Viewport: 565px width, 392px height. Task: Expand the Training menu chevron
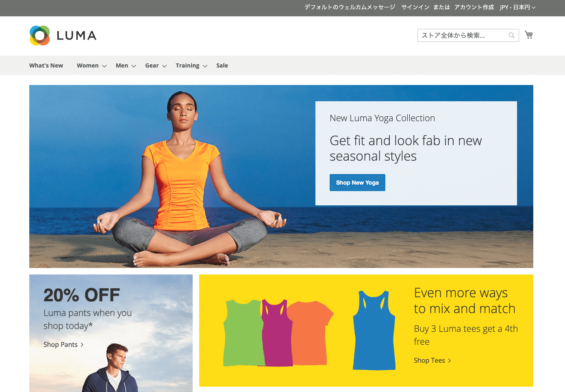(x=205, y=66)
